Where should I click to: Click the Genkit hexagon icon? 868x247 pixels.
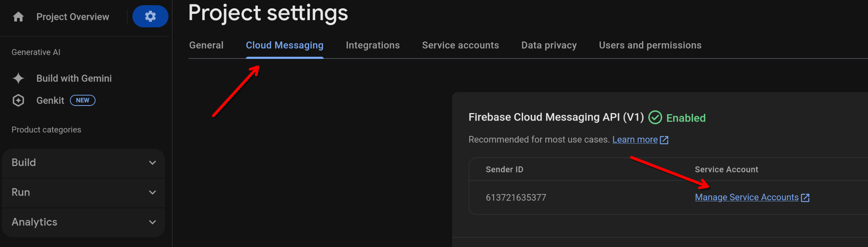pos(18,100)
